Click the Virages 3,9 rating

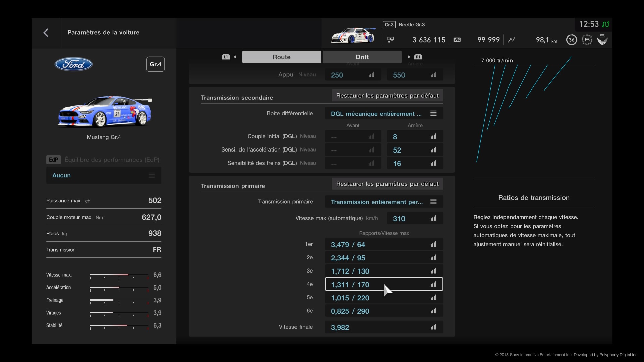coord(157,313)
